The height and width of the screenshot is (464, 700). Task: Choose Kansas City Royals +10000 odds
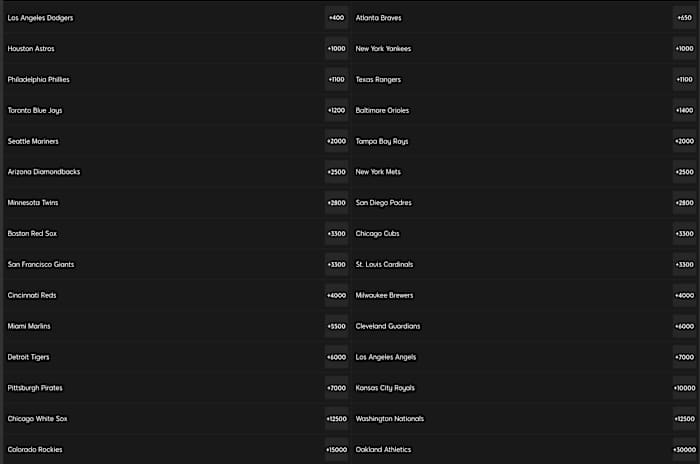(684, 388)
